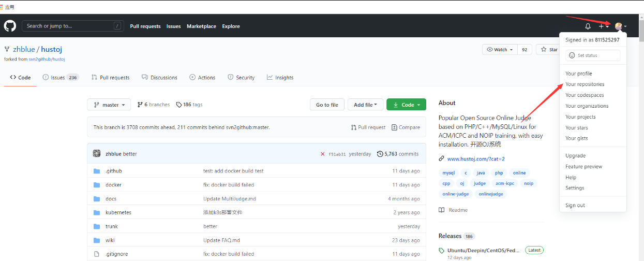The height and width of the screenshot is (261, 644).
Task: Click the Search or jump to field
Action: [x=72, y=26]
